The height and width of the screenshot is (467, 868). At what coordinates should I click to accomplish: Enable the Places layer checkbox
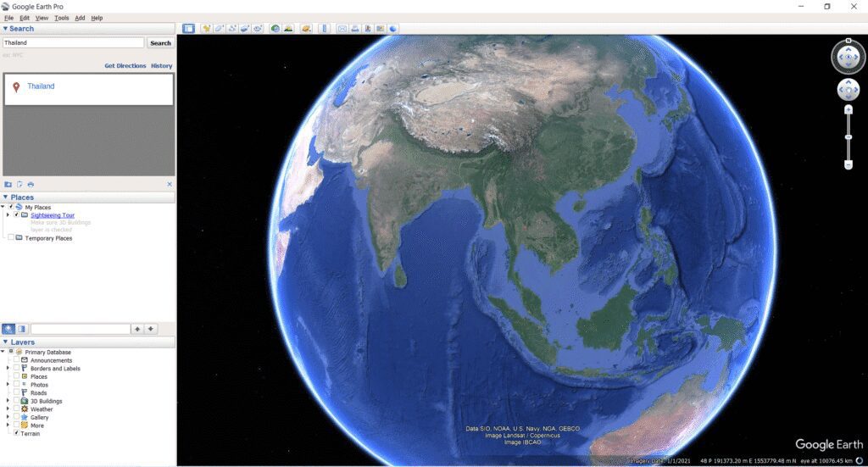(x=17, y=376)
